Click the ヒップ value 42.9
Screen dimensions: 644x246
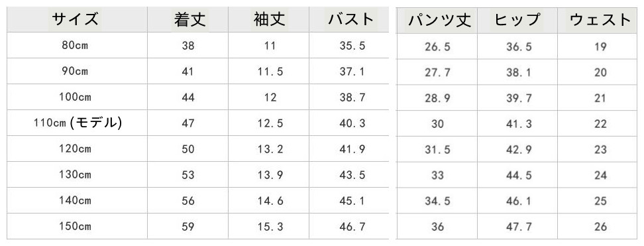519,150
